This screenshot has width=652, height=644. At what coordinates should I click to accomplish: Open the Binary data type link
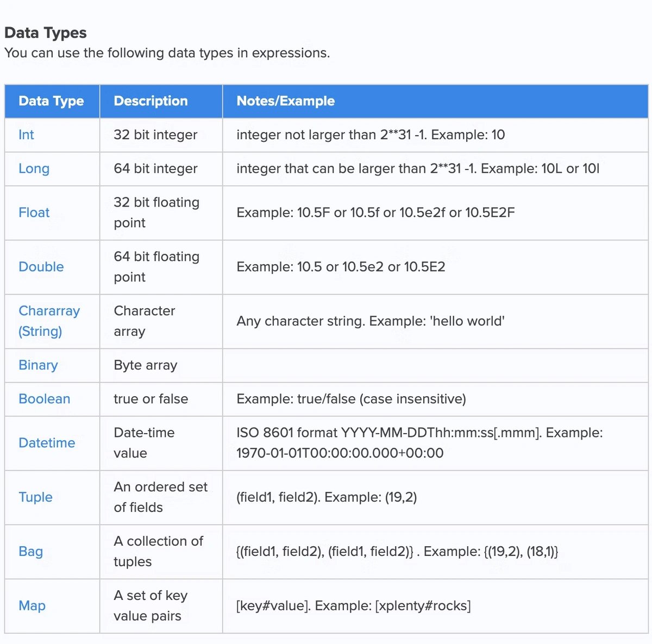click(38, 365)
